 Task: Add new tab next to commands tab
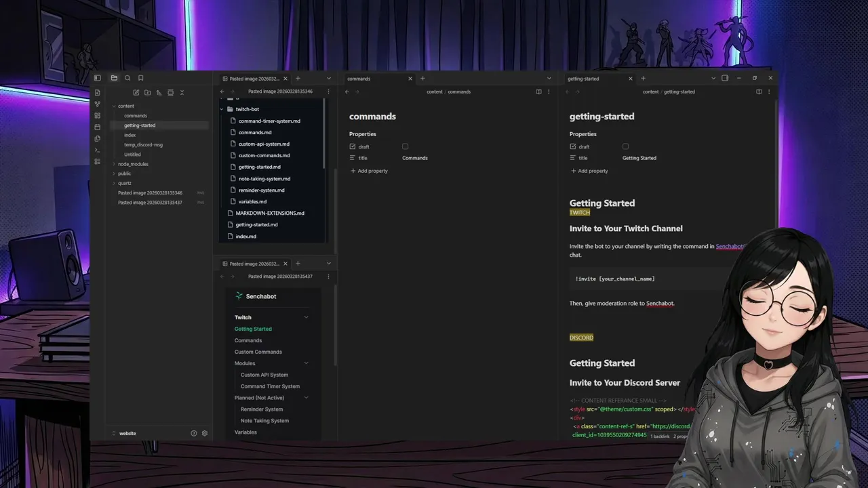click(422, 79)
